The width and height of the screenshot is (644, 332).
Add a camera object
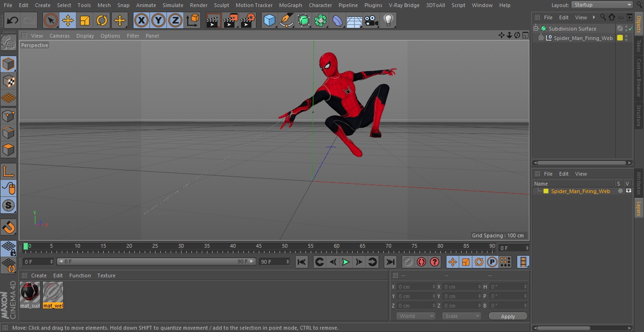click(372, 21)
